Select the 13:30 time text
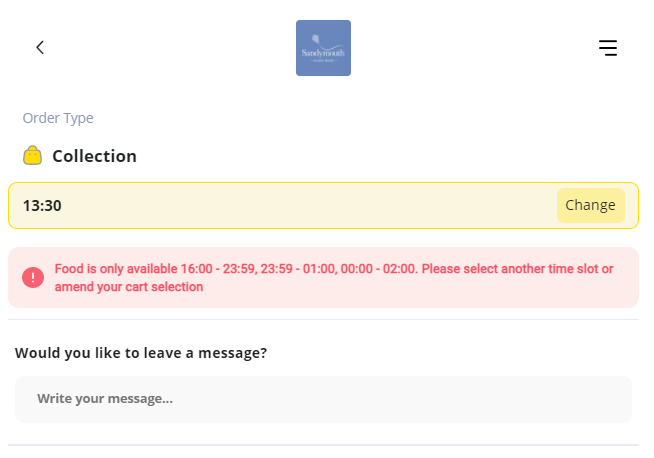 [42, 206]
